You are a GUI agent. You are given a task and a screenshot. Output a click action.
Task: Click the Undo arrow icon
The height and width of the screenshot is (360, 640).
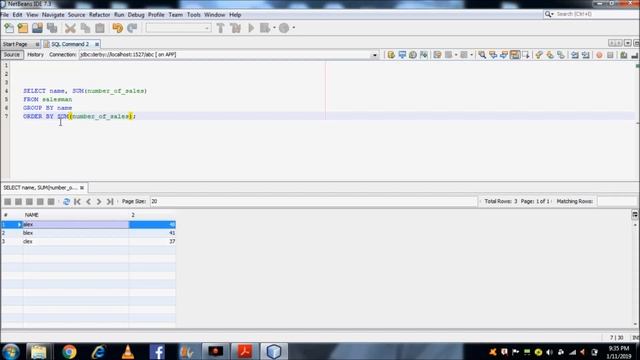click(x=118, y=28)
